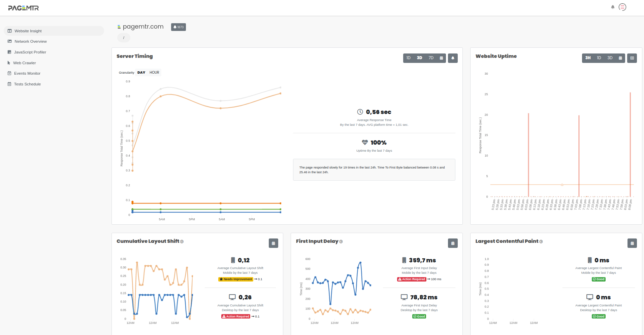Click the Needs Improvement badge
The height and width of the screenshot is (335, 644).
click(236, 279)
